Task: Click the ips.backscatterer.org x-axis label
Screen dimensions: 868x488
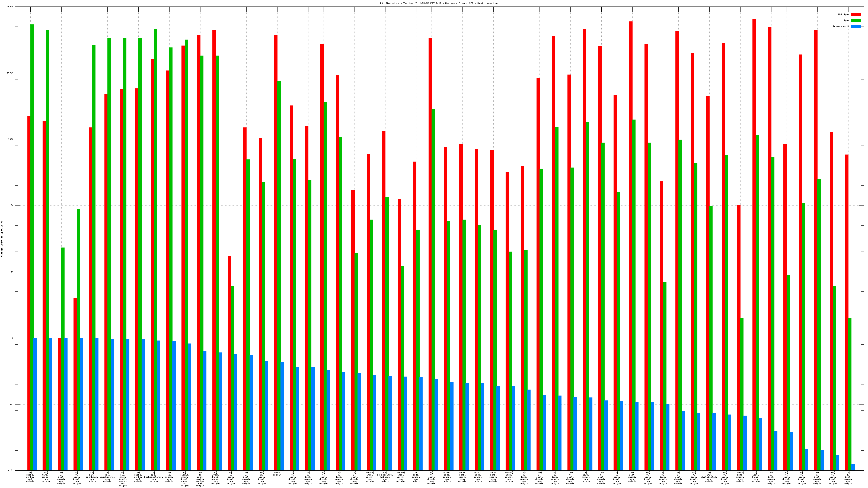Action: (154, 477)
